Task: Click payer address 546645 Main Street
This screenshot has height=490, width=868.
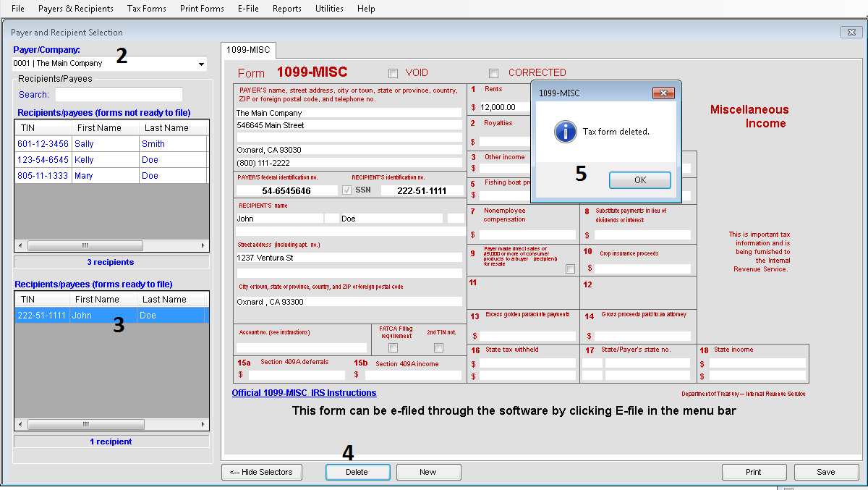Action: coord(349,125)
